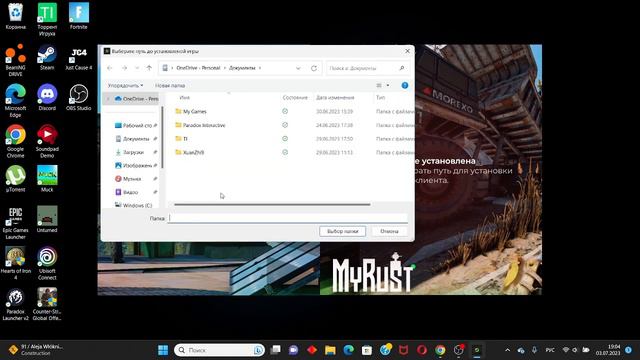Screen dimensions: 640x360
Task: Launch the Paradox Launcher v2 icon
Action: point(16,304)
